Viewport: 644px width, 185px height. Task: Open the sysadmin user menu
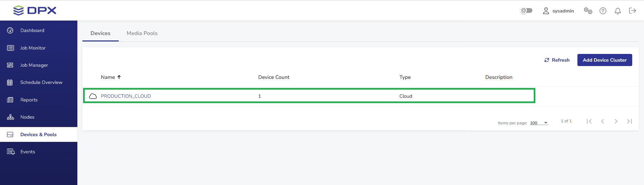click(x=559, y=11)
